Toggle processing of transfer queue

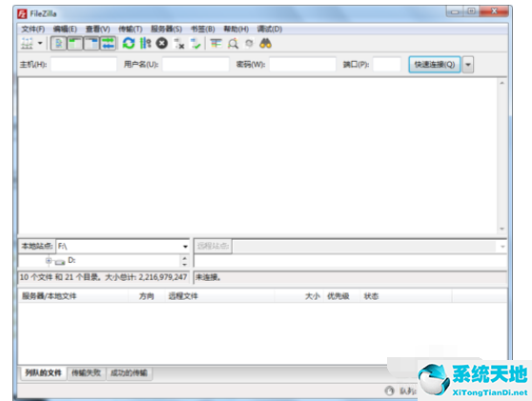(145, 44)
